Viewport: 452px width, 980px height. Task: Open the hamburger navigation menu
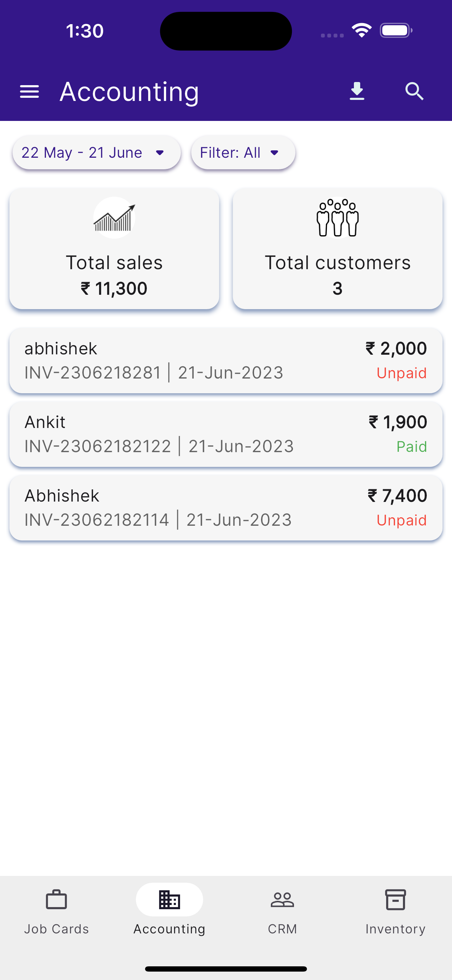[x=29, y=92]
